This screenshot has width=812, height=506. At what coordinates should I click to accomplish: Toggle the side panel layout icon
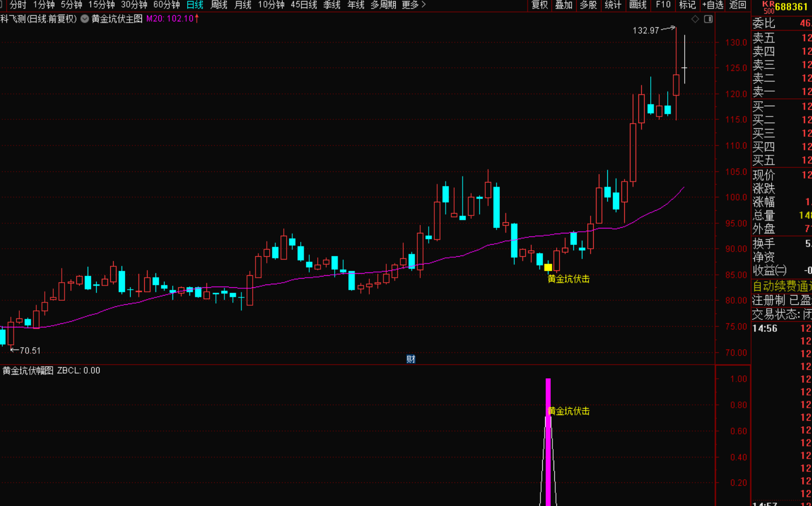708,19
